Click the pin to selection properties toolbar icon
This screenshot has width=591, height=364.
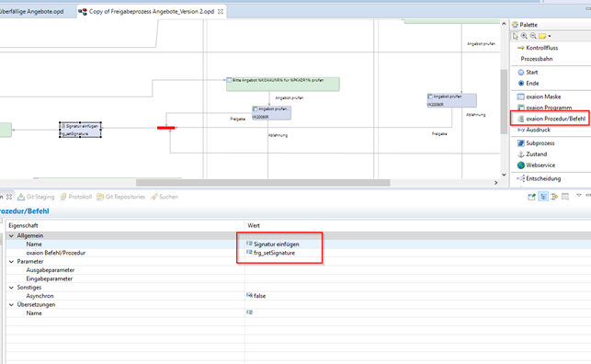pyautogui.click(x=531, y=197)
